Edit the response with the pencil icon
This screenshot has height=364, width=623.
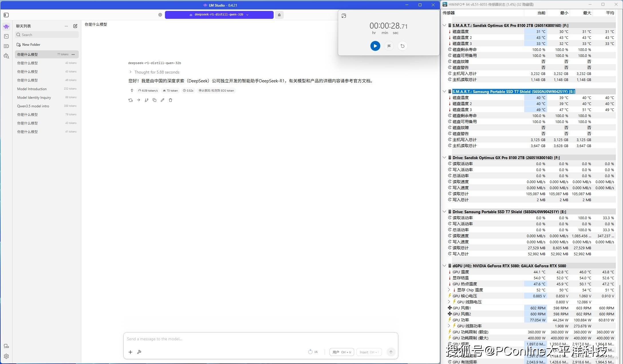(x=163, y=100)
